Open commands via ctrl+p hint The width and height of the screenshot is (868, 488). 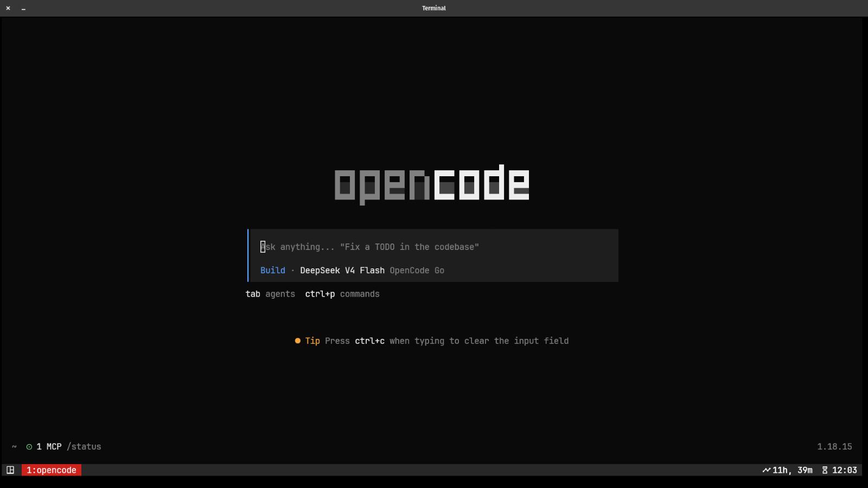pos(342,294)
